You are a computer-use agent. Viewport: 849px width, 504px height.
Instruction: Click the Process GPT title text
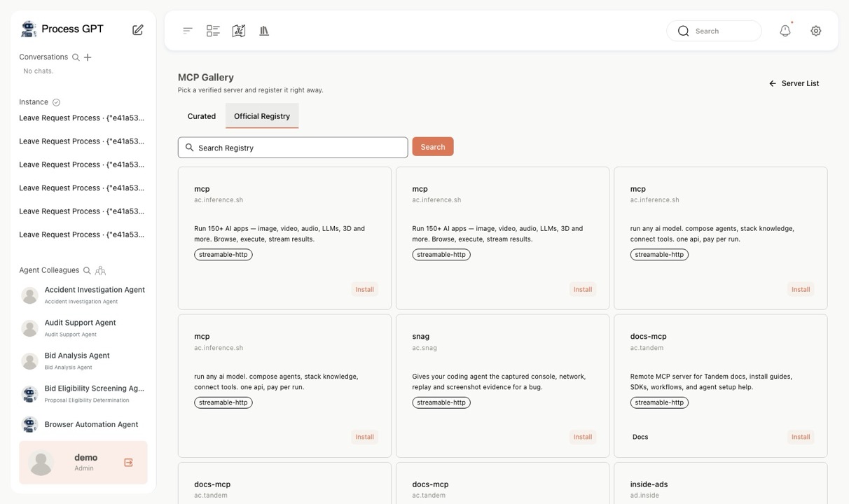72,29
